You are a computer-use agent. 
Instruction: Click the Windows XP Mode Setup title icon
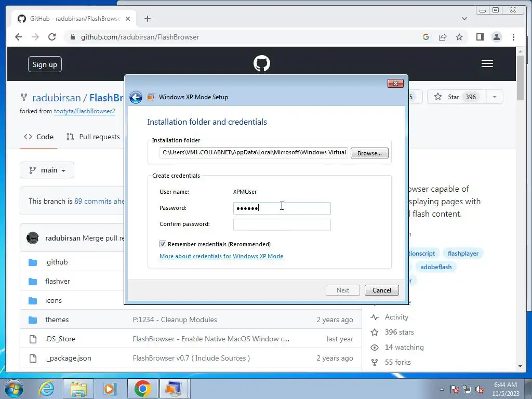(151, 97)
